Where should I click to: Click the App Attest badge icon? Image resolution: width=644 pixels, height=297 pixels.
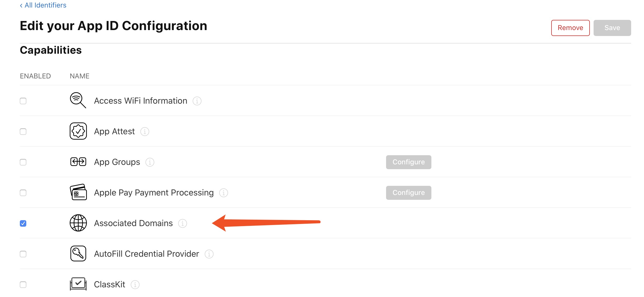pyautogui.click(x=78, y=131)
